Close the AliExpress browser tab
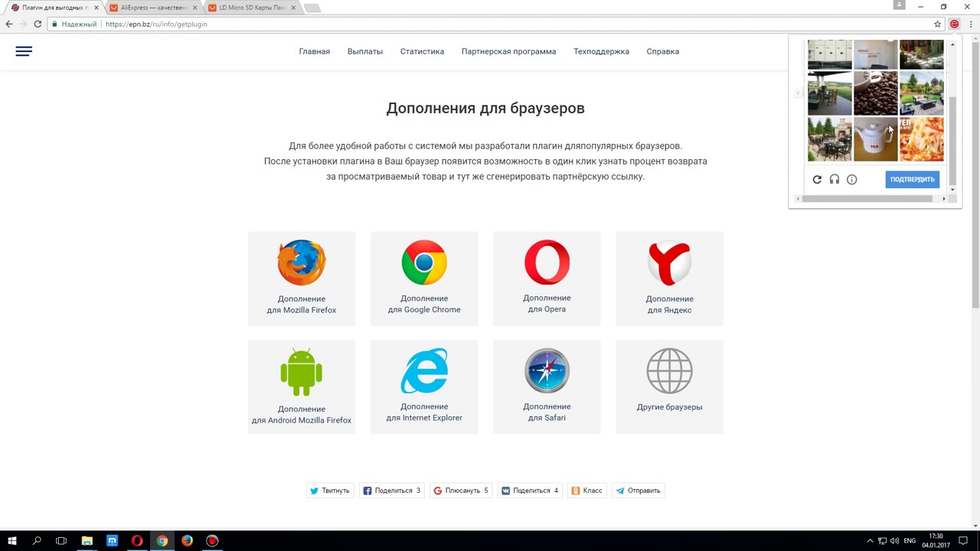 tap(194, 8)
